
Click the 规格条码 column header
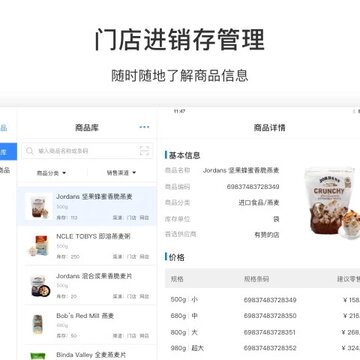pyautogui.click(x=256, y=279)
